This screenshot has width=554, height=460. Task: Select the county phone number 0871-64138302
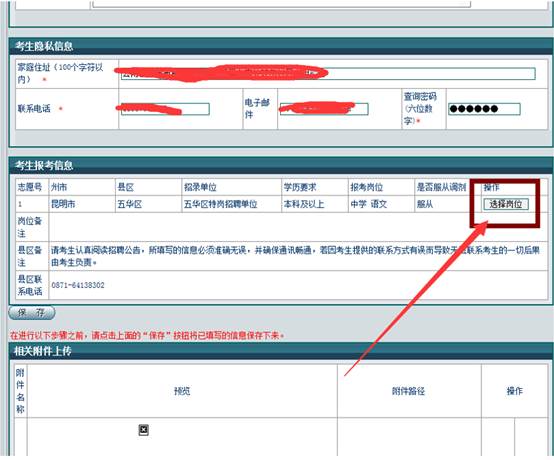(x=78, y=285)
